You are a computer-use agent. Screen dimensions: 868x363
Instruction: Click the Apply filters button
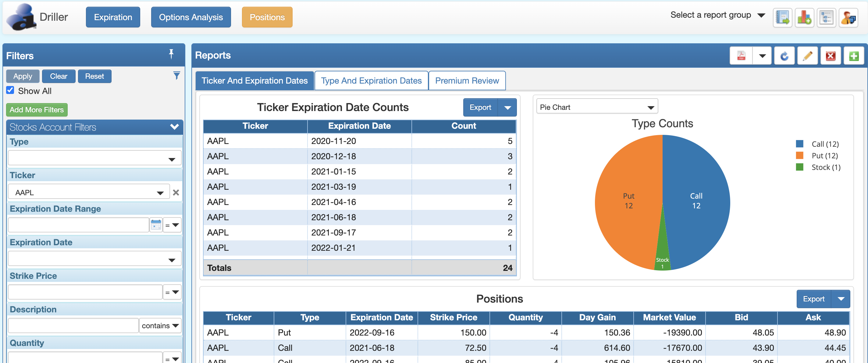[23, 76]
